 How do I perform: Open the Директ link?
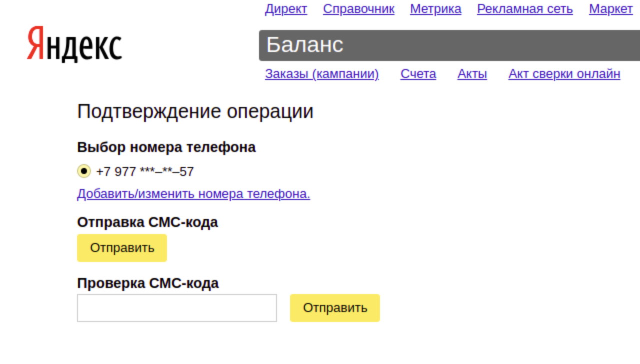tap(286, 9)
